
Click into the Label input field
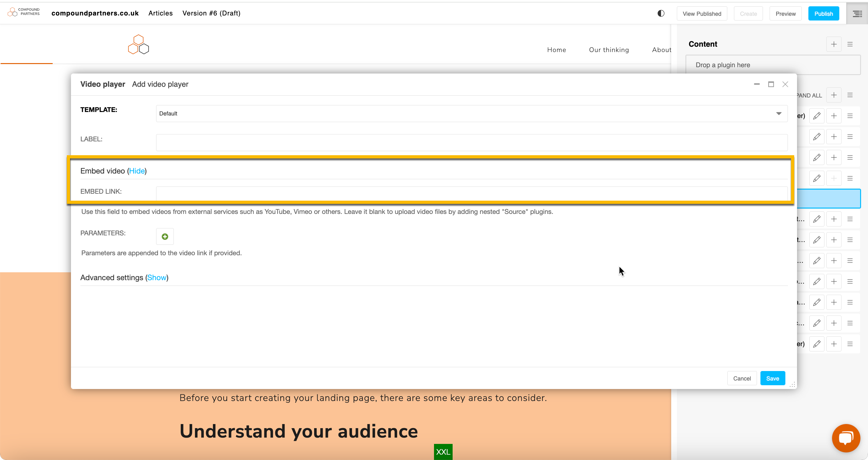pos(472,142)
